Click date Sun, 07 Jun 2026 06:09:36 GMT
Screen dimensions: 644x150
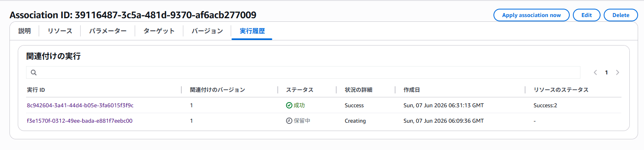coord(444,121)
